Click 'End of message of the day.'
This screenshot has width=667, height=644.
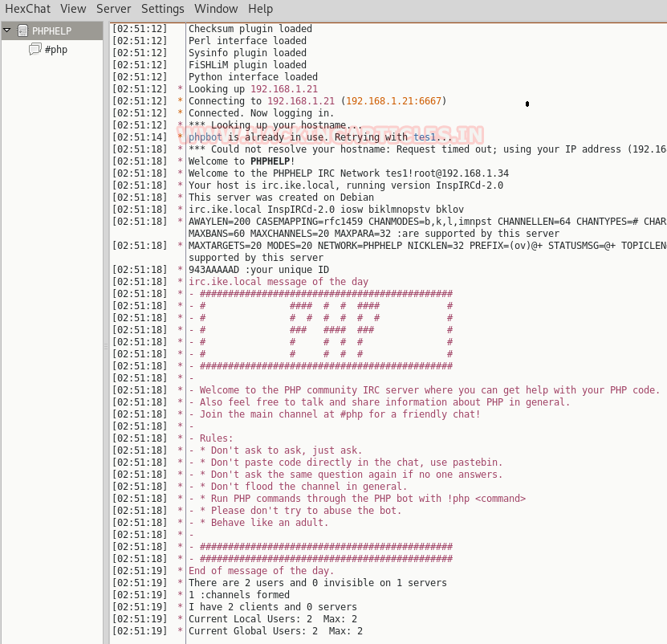coord(261,571)
